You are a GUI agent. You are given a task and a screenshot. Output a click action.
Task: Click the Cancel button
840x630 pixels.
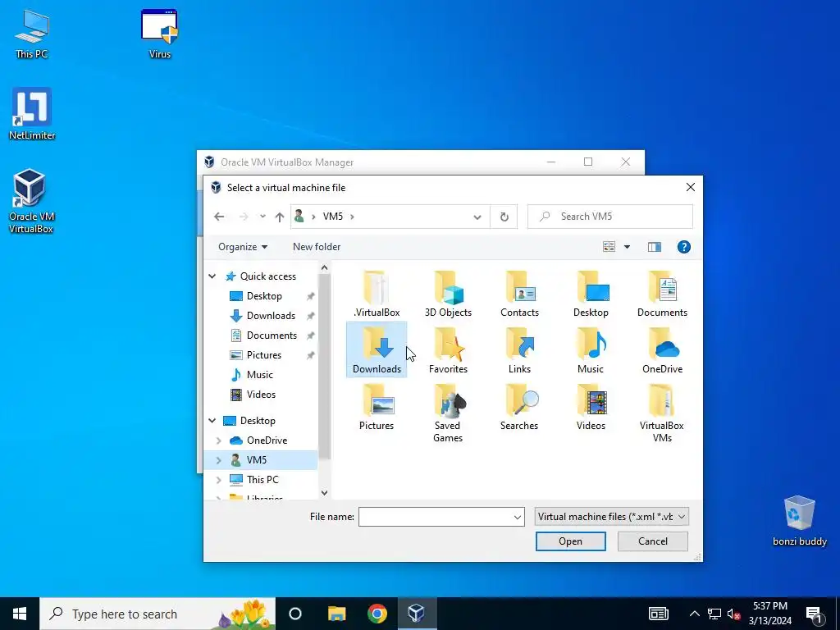(x=652, y=541)
